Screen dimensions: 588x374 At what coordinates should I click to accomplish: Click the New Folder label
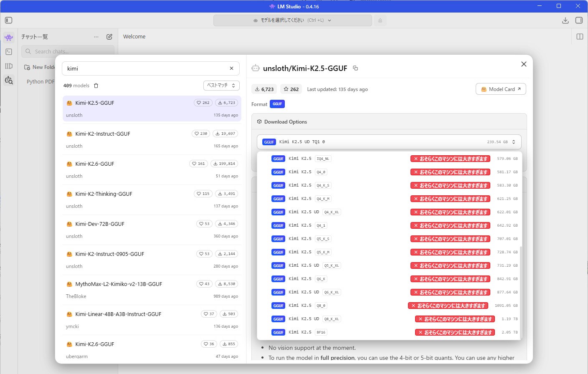[x=44, y=67]
